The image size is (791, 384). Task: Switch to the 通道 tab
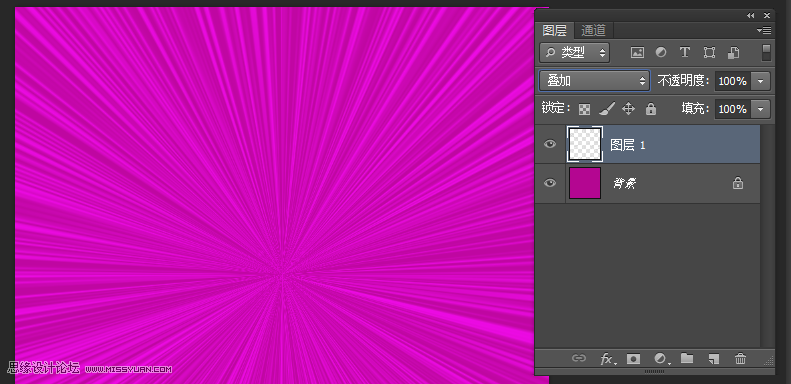click(593, 30)
